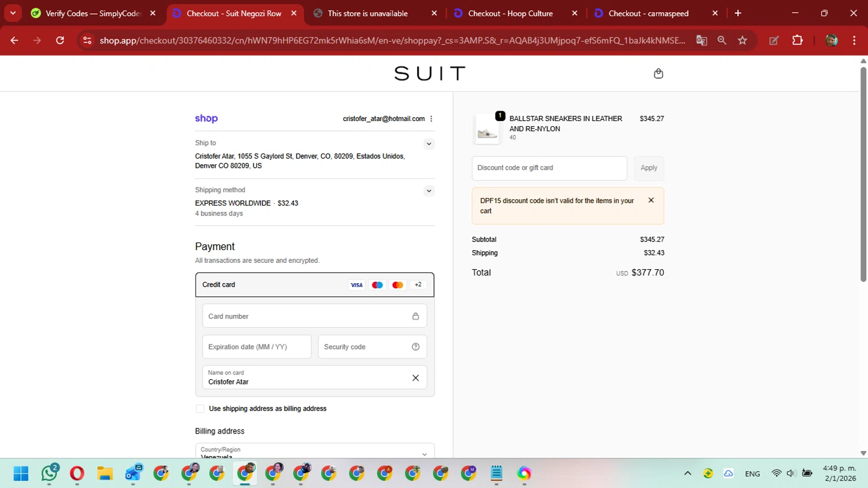Click the Visa card logo
The width and height of the screenshot is (868, 488).
click(x=356, y=285)
